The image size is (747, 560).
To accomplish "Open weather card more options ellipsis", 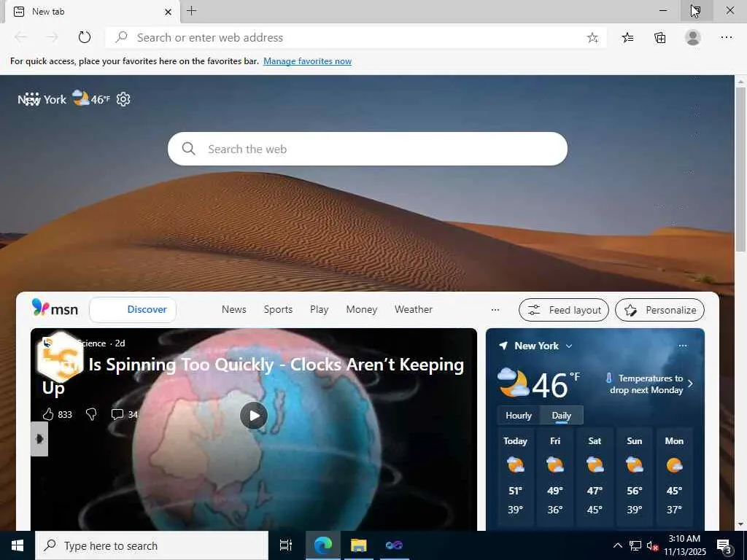I will tap(683, 346).
